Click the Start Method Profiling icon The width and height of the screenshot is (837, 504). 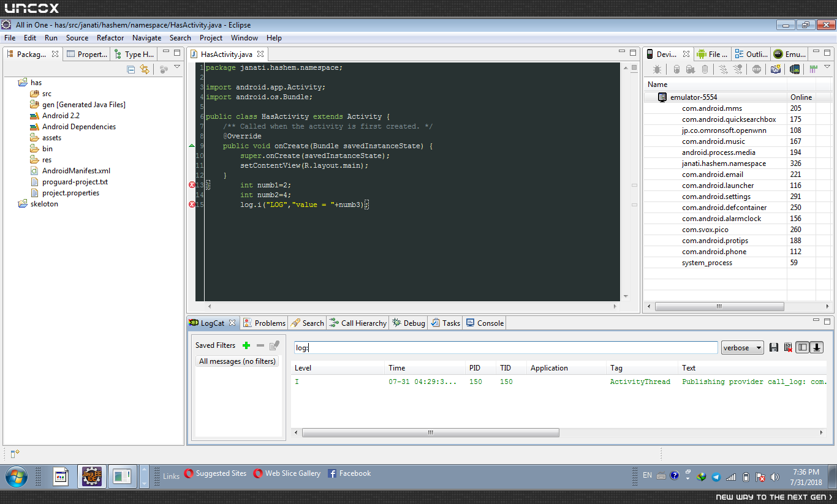[738, 70]
